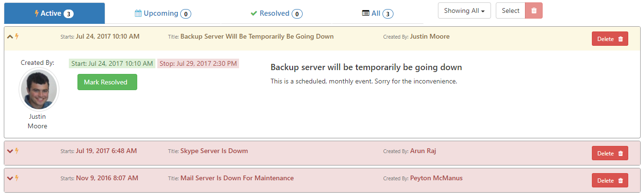Expand the Skype Server Is Dowm event
The width and height of the screenshot is (644, 196).
point(10,151)
